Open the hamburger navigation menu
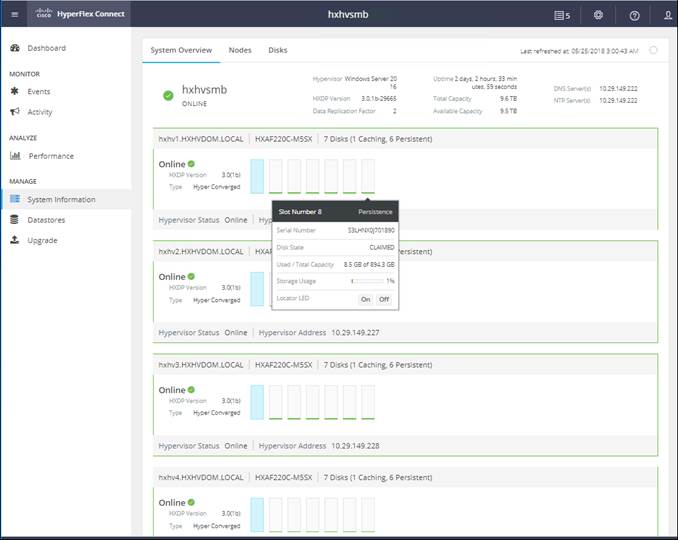678x540 pixels. pos(14,14)
